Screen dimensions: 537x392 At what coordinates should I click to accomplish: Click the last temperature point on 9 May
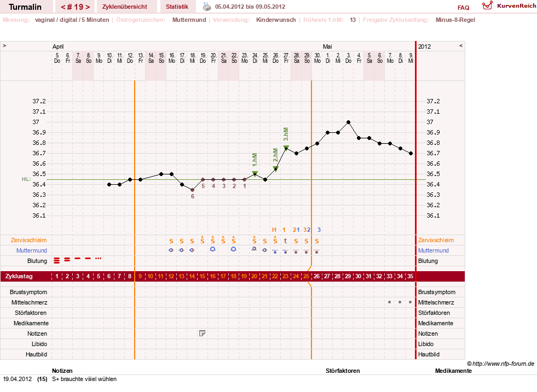pyautogui.click(x=411, y=154)
